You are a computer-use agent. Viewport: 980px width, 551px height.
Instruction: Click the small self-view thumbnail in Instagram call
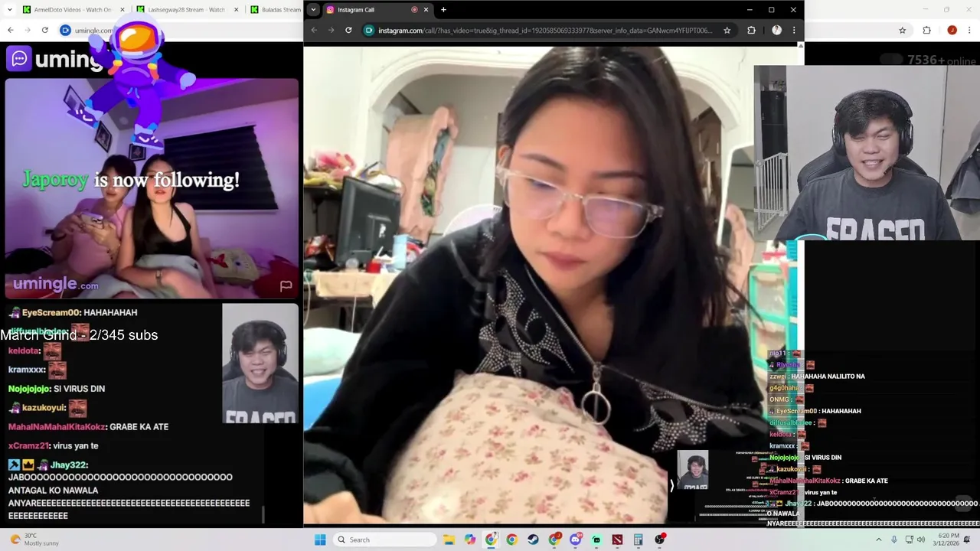point(693,470)
